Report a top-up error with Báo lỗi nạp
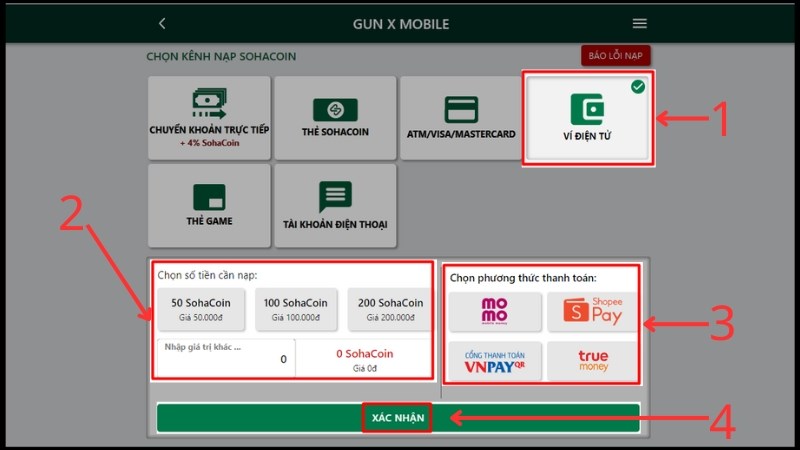This screenshot has height=450, width=800. (615, 56)
